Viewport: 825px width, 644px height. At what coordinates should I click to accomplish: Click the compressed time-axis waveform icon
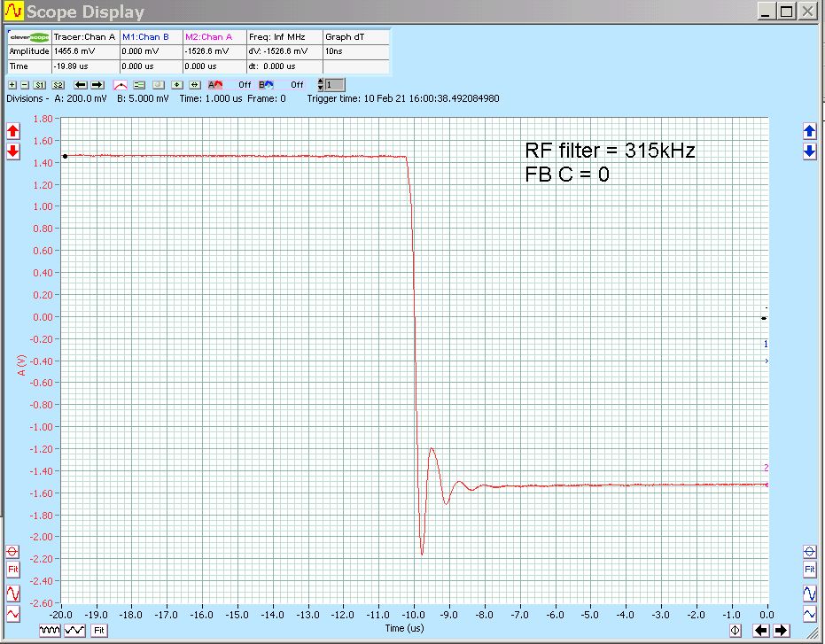pyautogui.click(x=50, y=631)
